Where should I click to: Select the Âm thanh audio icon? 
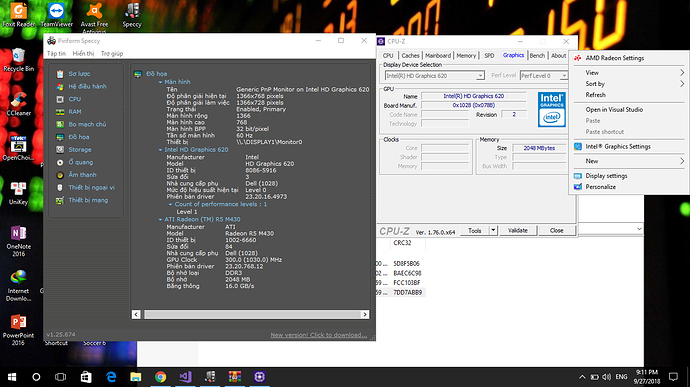60,175
